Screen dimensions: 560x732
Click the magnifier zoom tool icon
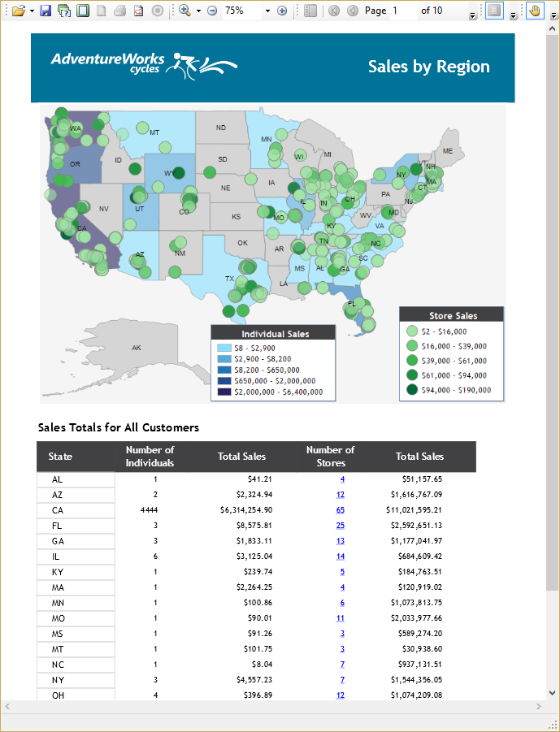pos(185,11)
